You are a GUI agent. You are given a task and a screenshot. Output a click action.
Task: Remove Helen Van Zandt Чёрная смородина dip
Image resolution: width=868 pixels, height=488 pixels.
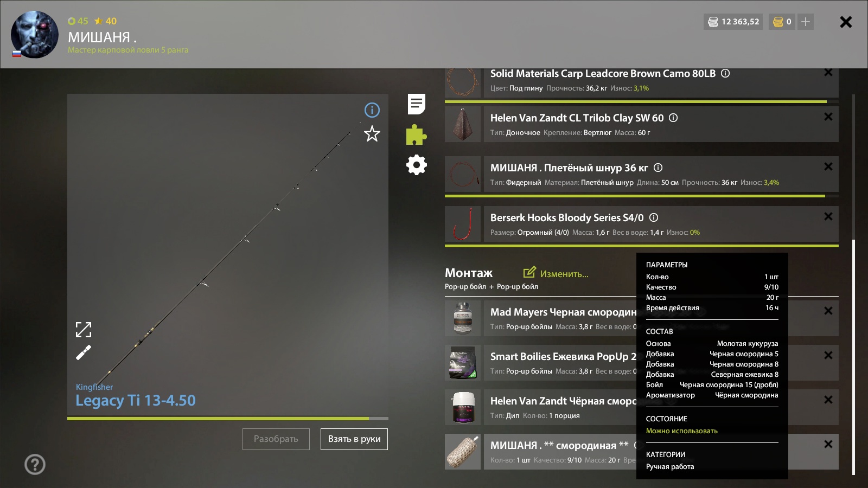pyautogui.click(x=828, y=400)
